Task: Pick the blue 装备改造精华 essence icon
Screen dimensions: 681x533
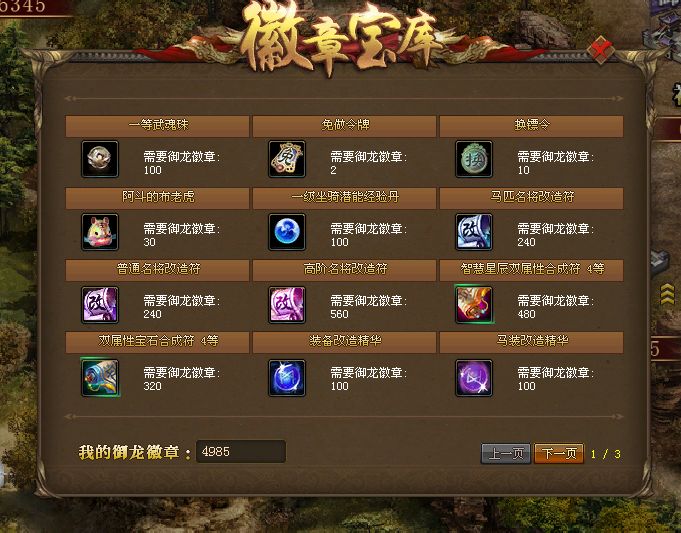Action: (287, 377)
